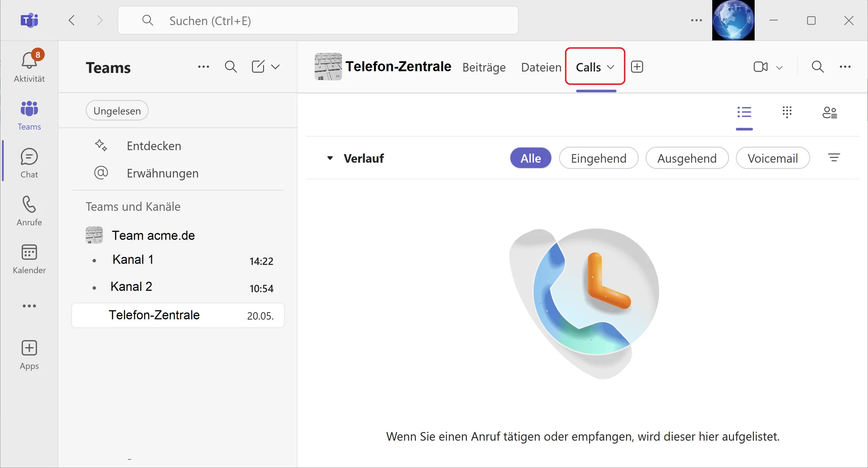Select the Alle filter

point(531,158)
